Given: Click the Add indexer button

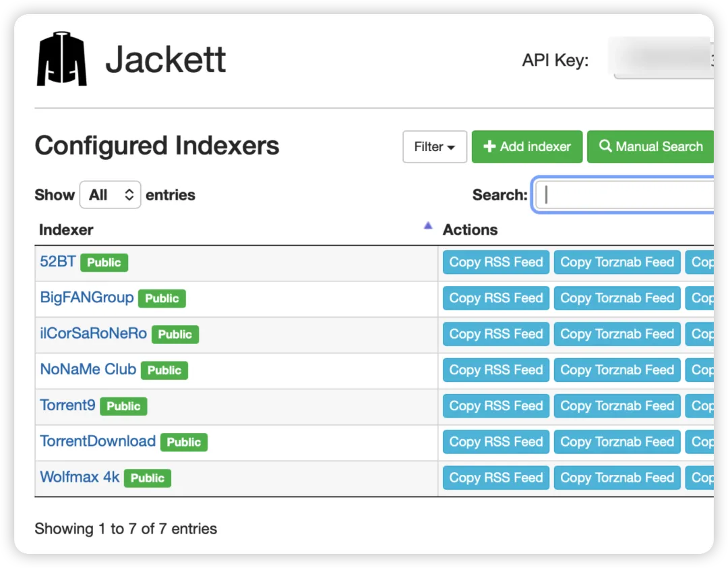Looking at the screenshot, I should click(x=527, y=146).
